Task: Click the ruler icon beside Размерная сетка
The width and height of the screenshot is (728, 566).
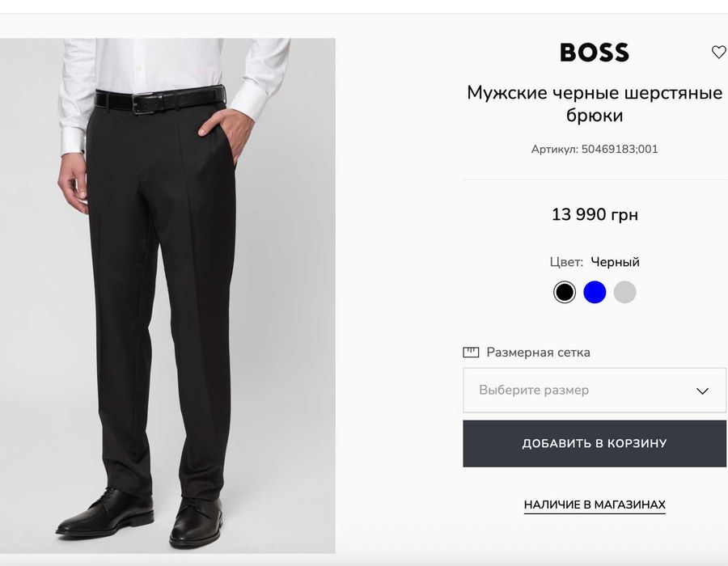Action: pos(471,353)
